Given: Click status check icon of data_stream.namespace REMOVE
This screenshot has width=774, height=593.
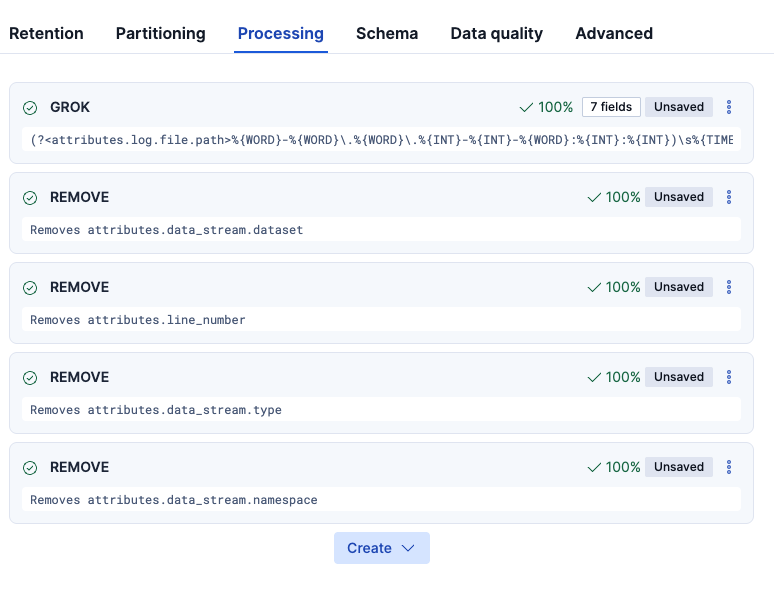Looking at the screenshot, I should click(30, 467).
